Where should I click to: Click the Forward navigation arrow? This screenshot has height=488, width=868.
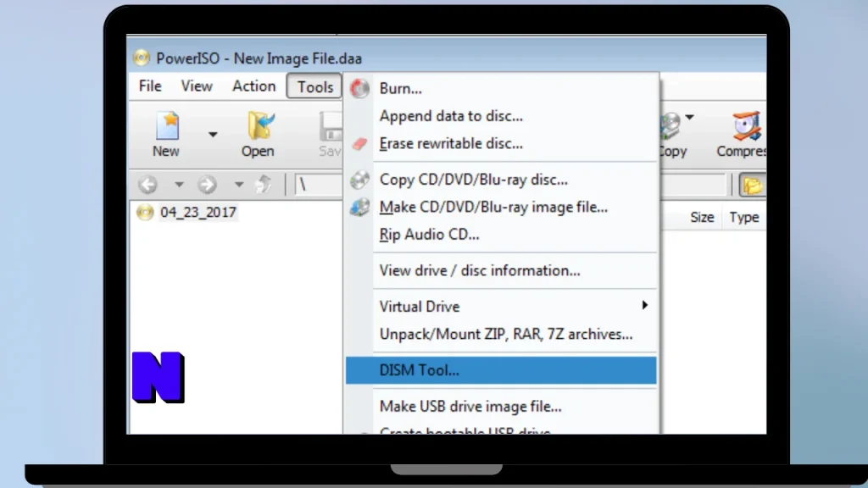(x=207, y=184)
